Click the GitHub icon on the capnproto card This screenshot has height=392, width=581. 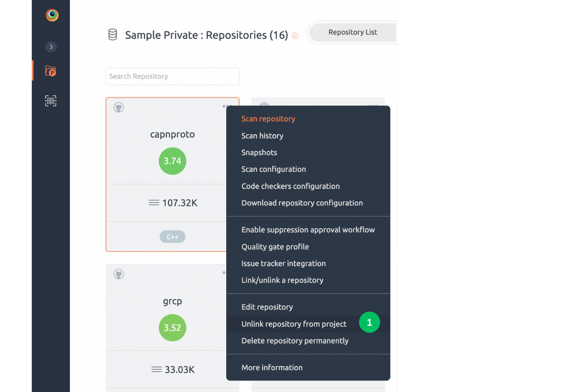pyautogui.click(x=119, y=107)
